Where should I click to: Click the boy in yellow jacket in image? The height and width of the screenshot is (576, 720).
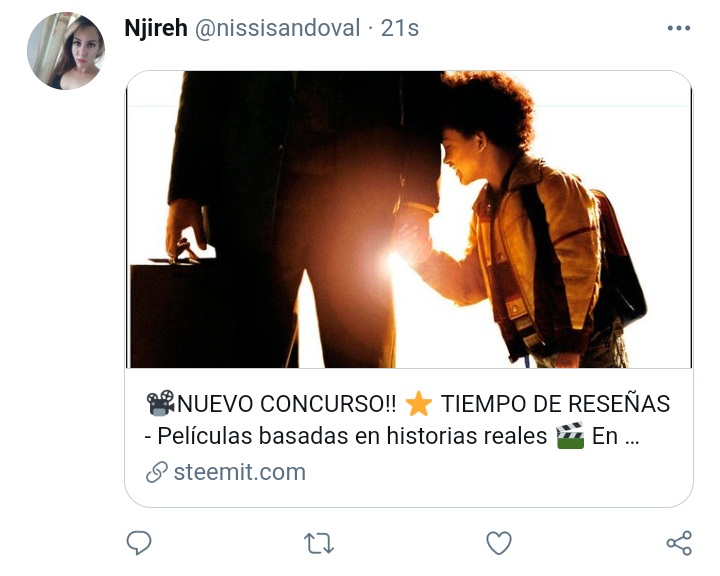[x=523, y=225]
